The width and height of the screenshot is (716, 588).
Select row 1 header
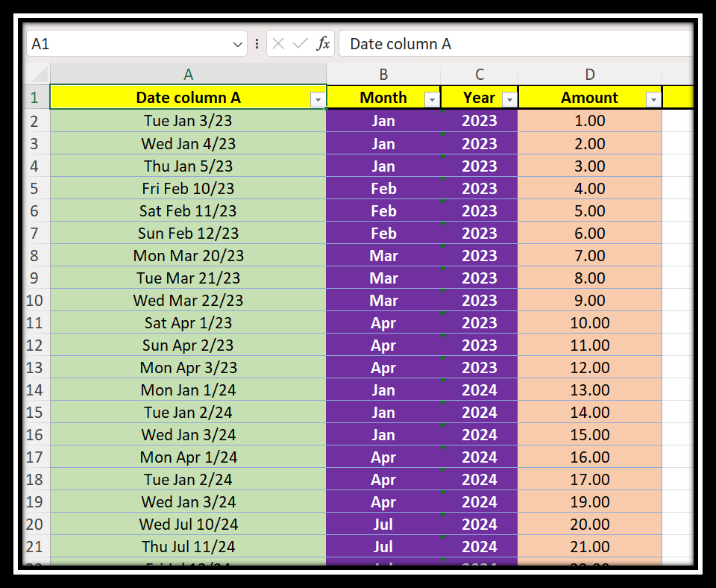click(36, 97)
